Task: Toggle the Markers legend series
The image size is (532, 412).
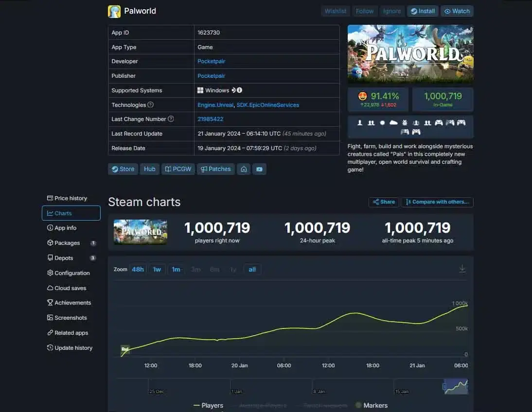Action: click(372, 405)
